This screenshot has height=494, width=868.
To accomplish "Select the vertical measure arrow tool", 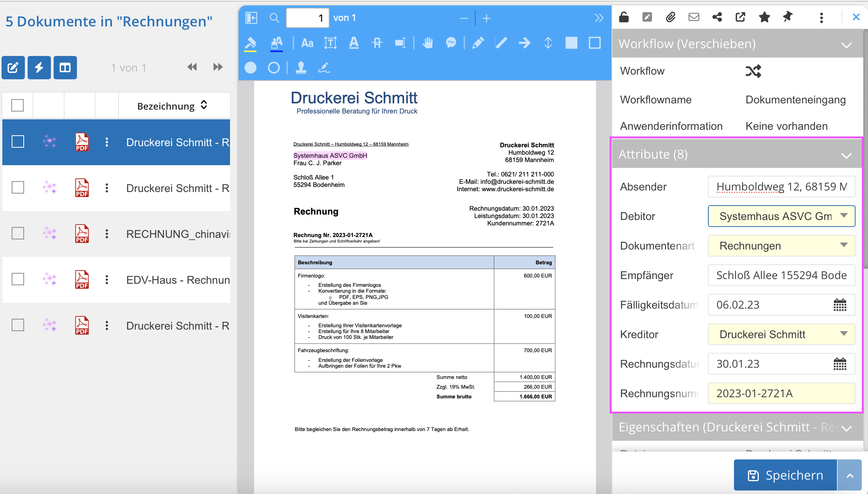I will click(x=548, y=43).
